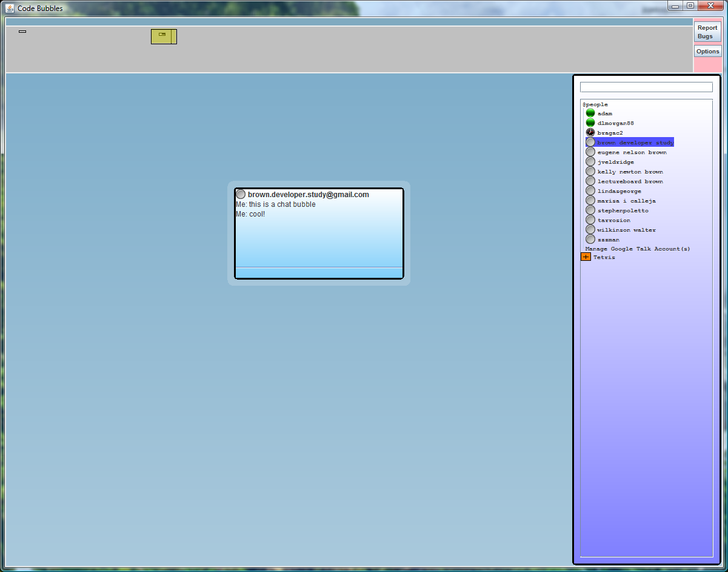The width and height of the screenshot is (728, 572).
Task: Select the @people root node
Action: pyautogui.click(x=595, y=105)
